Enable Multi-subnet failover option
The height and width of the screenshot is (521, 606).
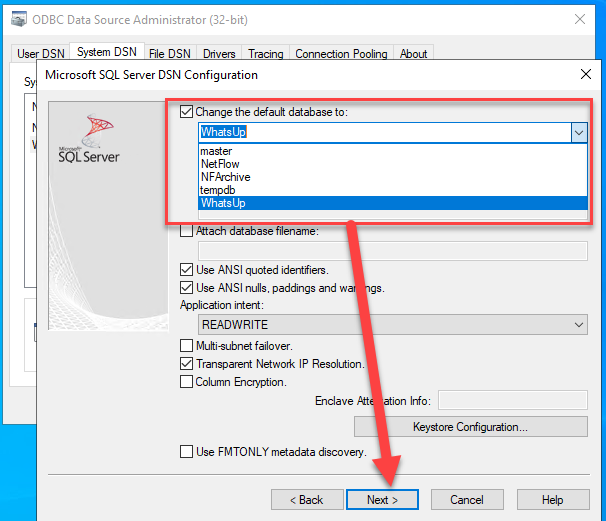point(186,346)
